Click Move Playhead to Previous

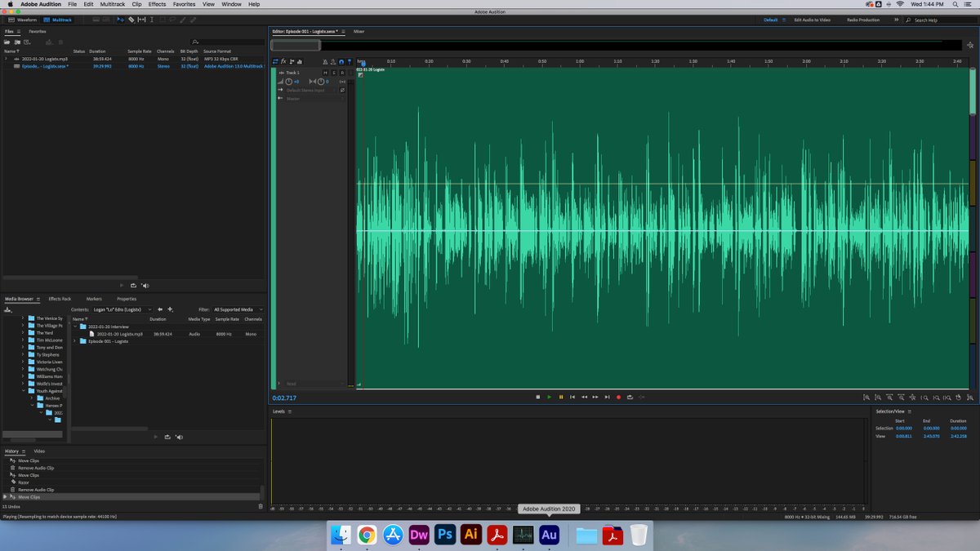pos(572,397)
